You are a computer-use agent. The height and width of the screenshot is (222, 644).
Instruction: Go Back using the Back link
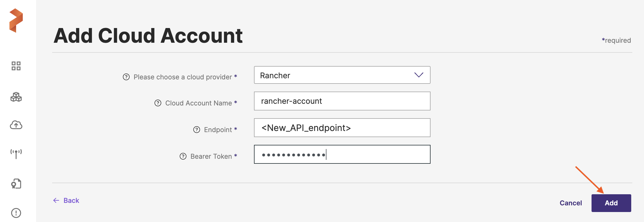coord(71,200)
